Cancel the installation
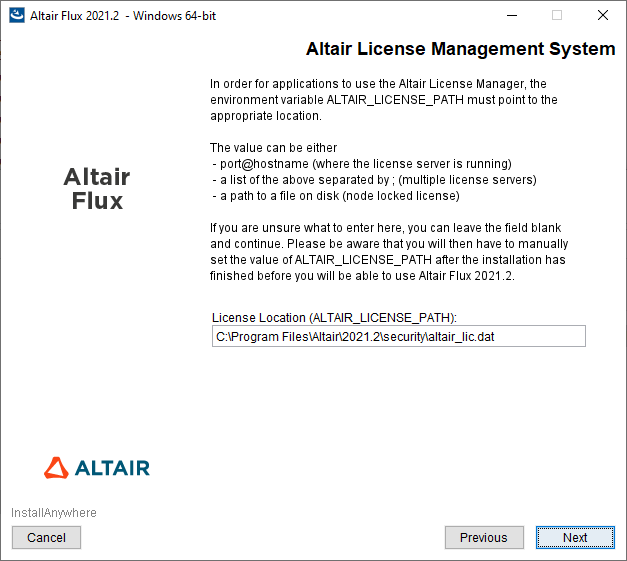The height and width of the screenshot is (561, 627). tap(46, 537)
